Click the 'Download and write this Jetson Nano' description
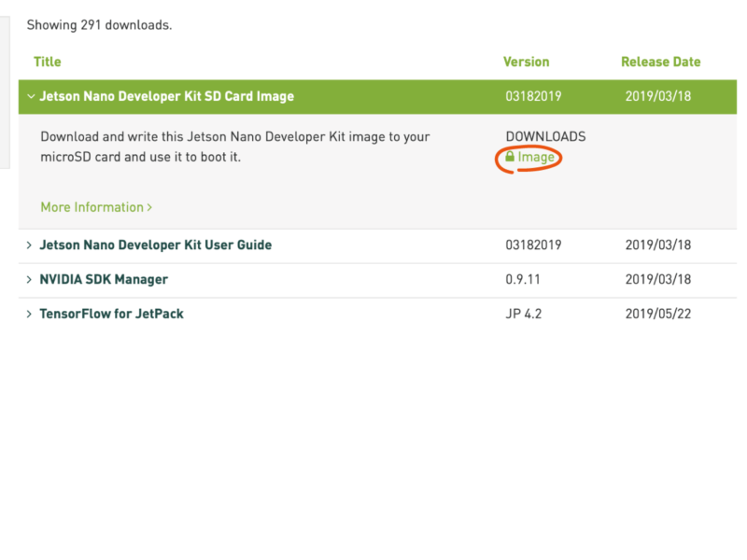 point(235,147)
